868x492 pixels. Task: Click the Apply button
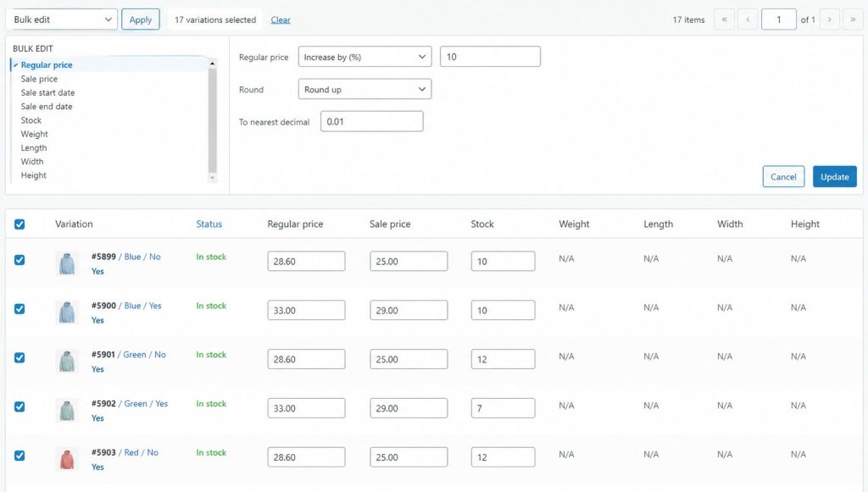[141, 19]
